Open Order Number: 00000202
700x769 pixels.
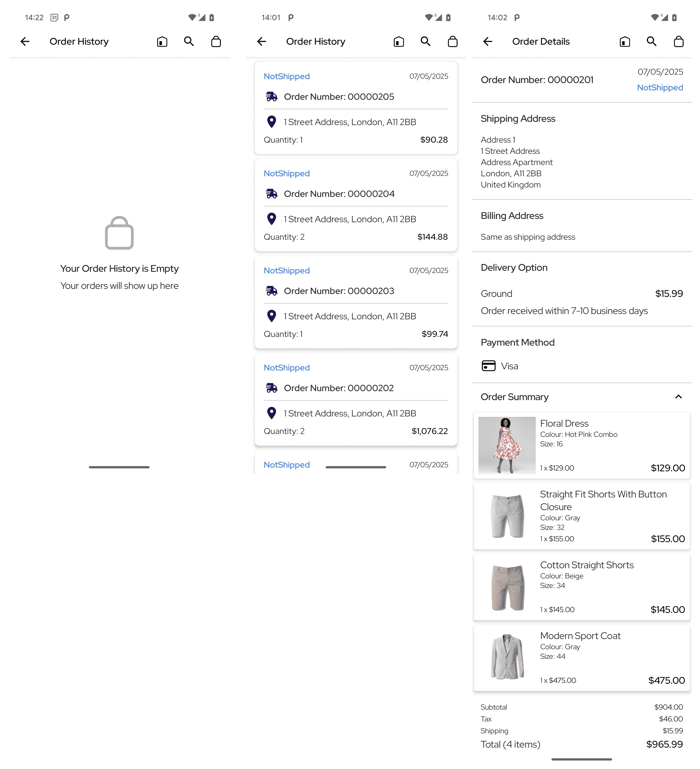point(339,388)
